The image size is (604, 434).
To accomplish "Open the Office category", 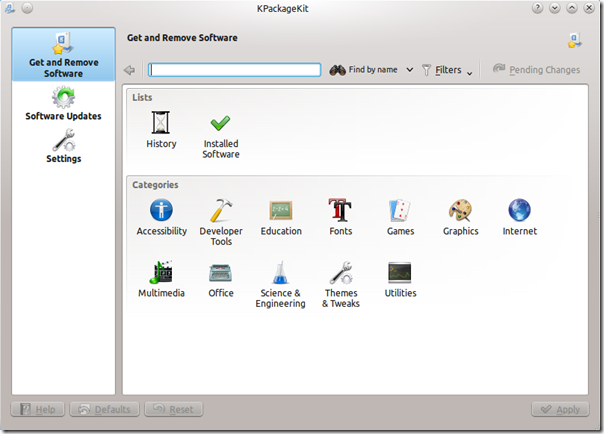I will (221, 275).
